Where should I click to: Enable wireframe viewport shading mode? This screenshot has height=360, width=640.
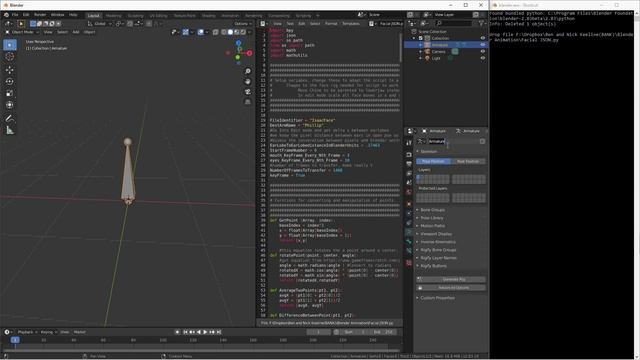tap(224, 32)
